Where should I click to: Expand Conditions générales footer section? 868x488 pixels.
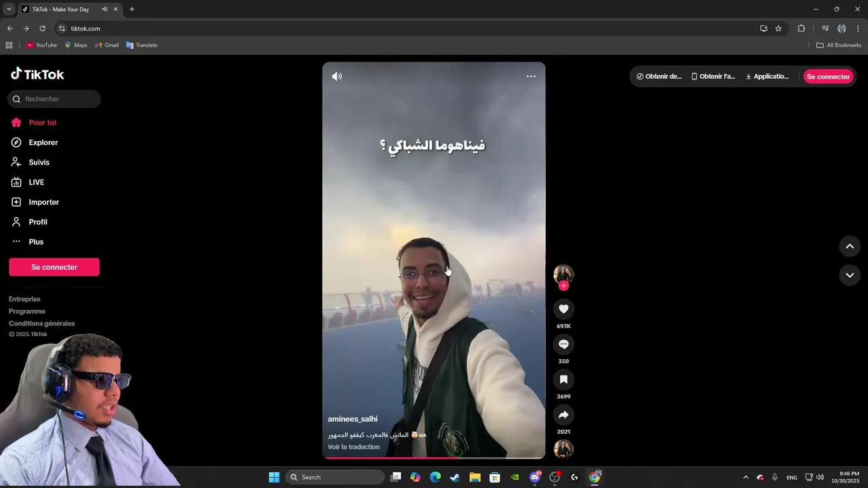[42, 323]
